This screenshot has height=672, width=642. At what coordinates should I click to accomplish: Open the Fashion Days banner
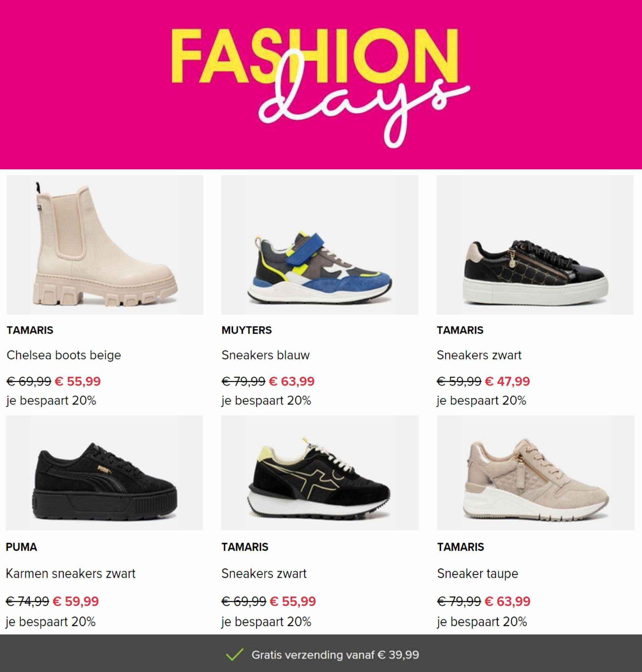pyautogui.click(x=321, y=84)
